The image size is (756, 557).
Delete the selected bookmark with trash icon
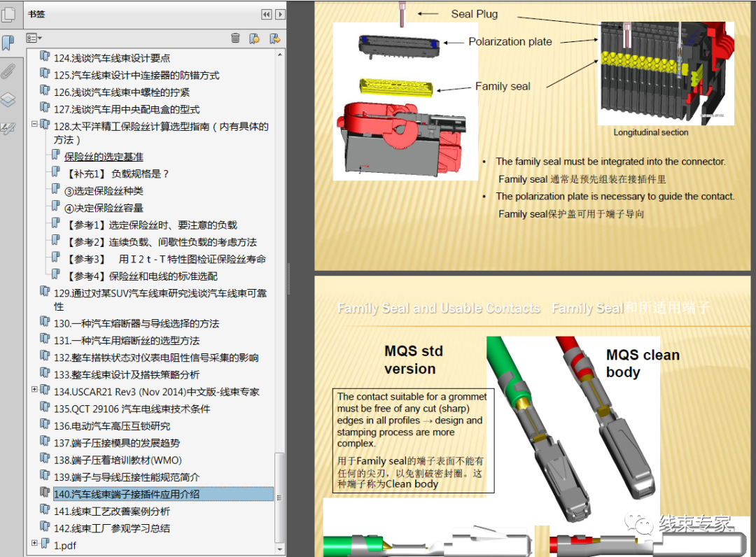(x=235, y=38)
